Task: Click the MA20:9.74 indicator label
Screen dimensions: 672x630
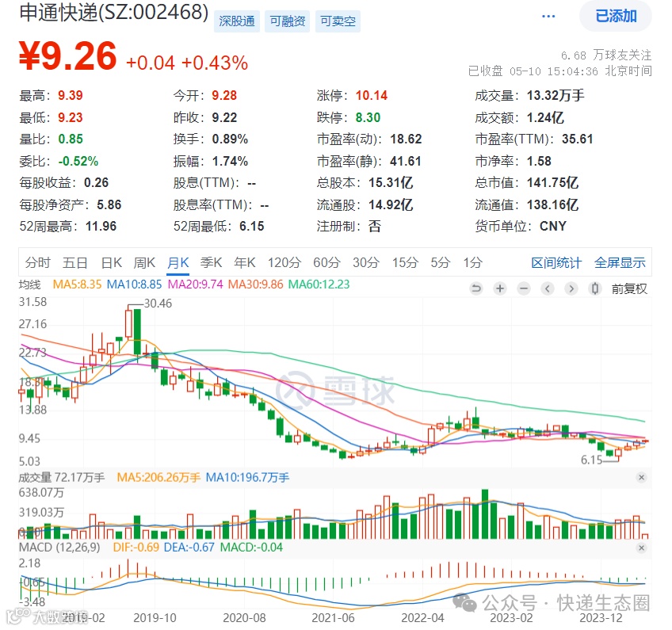Action: [196, 284]
